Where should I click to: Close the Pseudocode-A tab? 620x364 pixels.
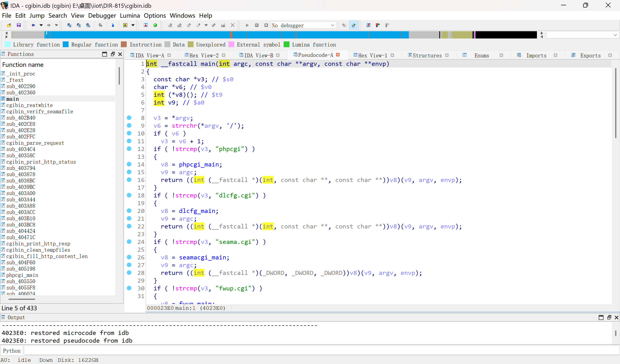(338, 55)
